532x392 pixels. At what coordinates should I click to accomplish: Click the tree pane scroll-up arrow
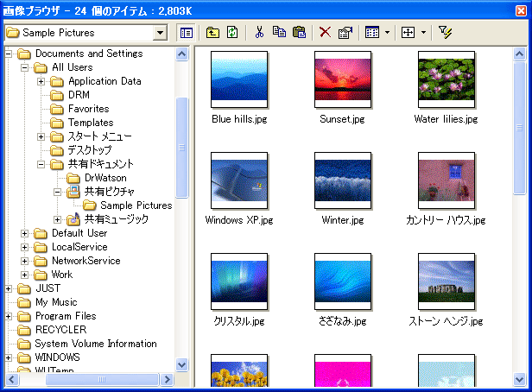pos(182,54)
